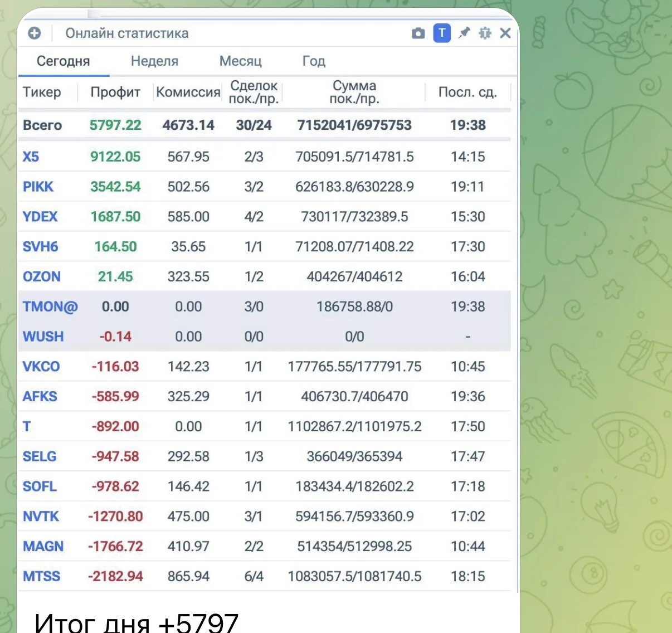The image size is (672, 633).
Task: Select the NVTK ticker
Action: pyautogui.click(x=41, y=517)
